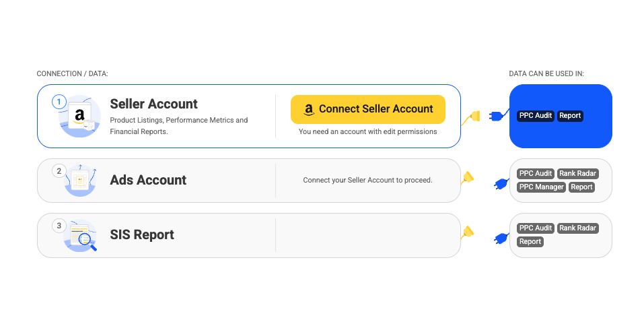Screen dimensions: 644x320
Task: Click the SIS Report magnifier illustration
Action: click(x=81, y=235)
